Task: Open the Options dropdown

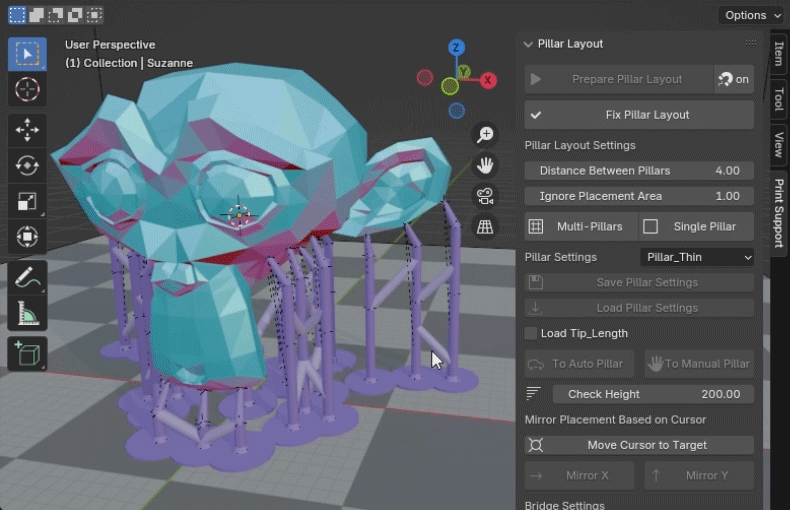Action: 751,15
